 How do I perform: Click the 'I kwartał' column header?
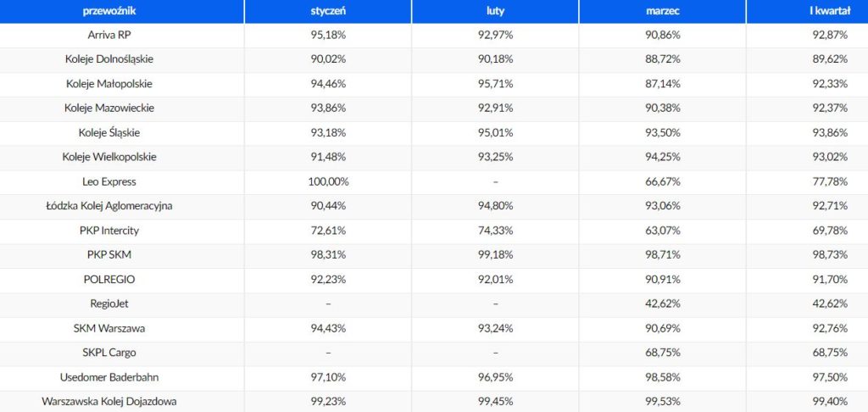(x=829, y=11)
